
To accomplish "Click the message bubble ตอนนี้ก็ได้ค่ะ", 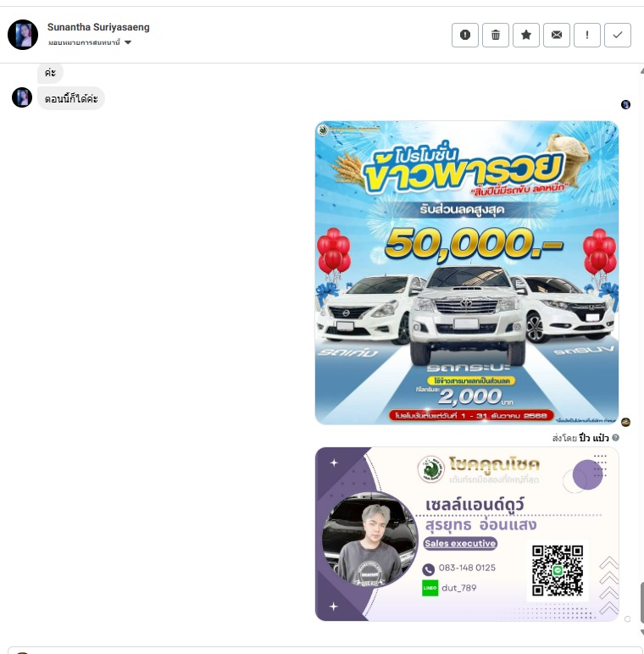I will click(x=71, y=99).
